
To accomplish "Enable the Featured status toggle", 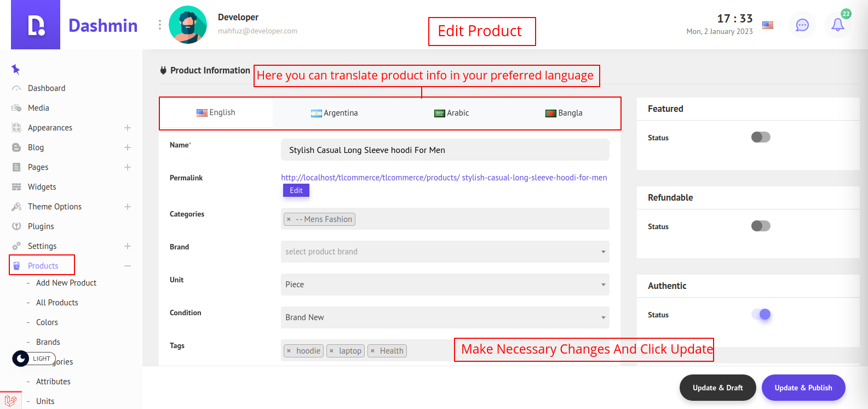I will tap(760, 137).
